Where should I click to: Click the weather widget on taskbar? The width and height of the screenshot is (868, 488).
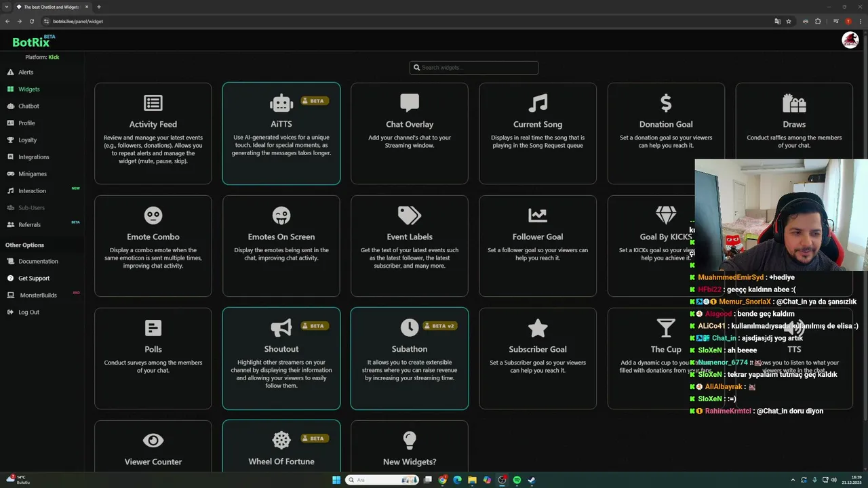point(18,480)
